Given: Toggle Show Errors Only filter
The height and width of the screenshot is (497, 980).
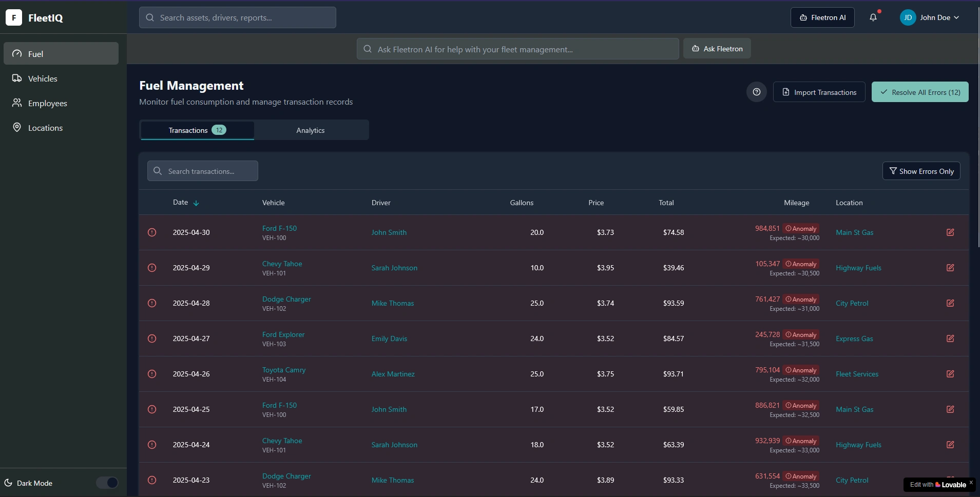Looking at the screenshot, I should pyautogui.click(x=921, y=171).
